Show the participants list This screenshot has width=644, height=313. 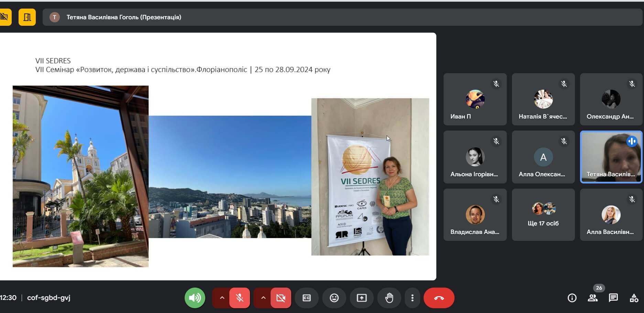(593, 298)
